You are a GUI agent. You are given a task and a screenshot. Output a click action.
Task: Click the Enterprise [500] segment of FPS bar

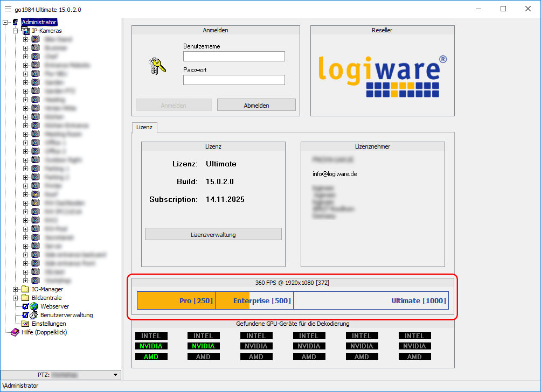(254, 300)
